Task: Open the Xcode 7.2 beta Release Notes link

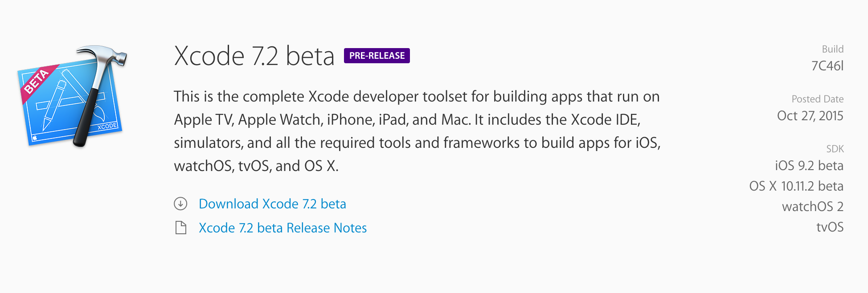Action: [283, 228]
